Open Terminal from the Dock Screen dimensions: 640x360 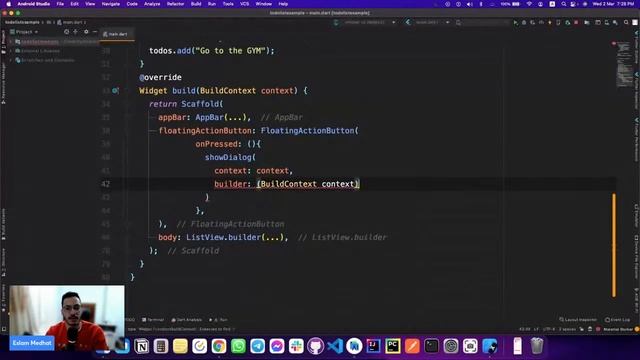431,347
